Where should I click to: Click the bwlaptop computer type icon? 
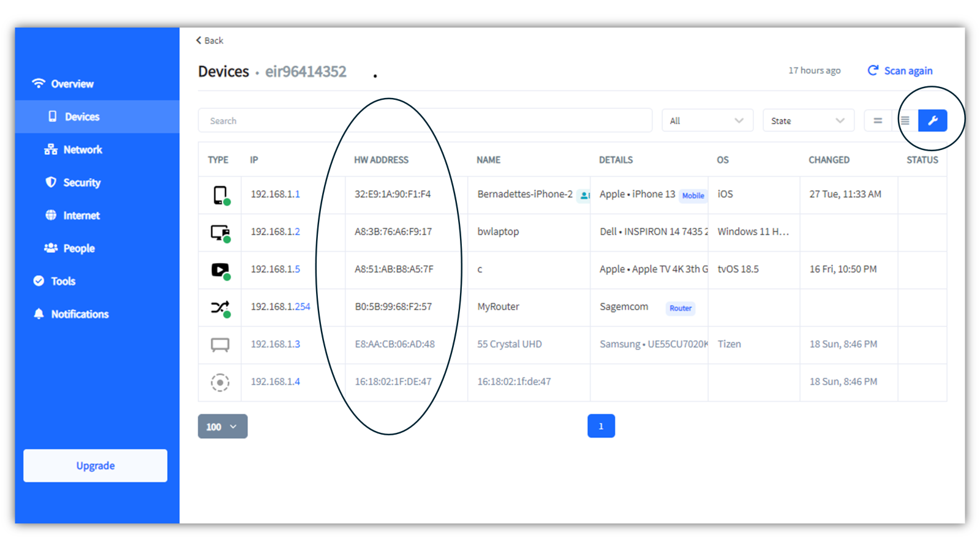(220, 233)
